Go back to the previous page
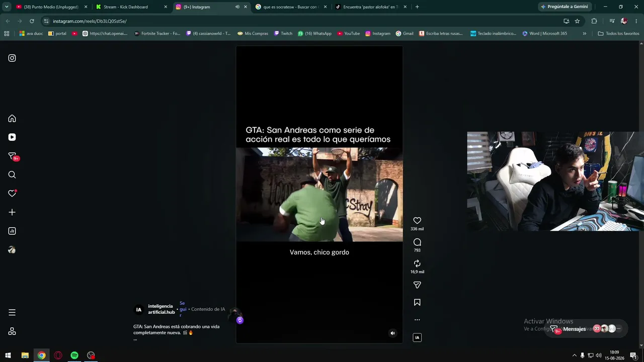Image resolution: width=644 pixels, height=362 pixels. coord(8,21)
